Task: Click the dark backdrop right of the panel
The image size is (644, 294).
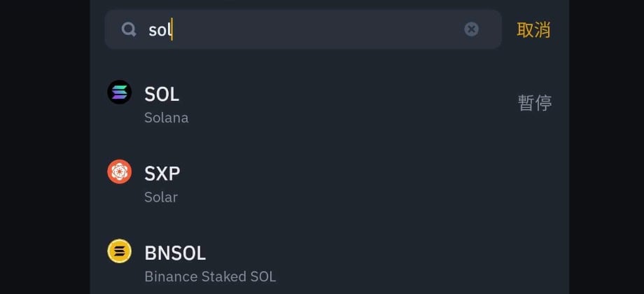Action: click(606, 147)
